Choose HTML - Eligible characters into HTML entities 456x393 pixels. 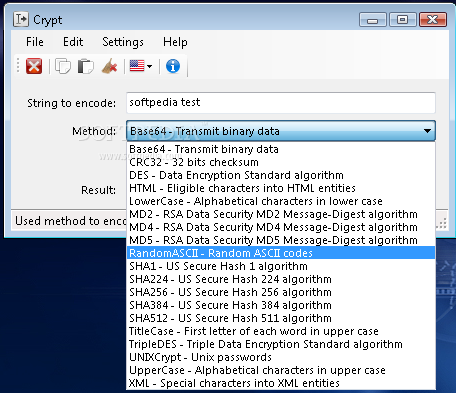[x=281, y=188]
